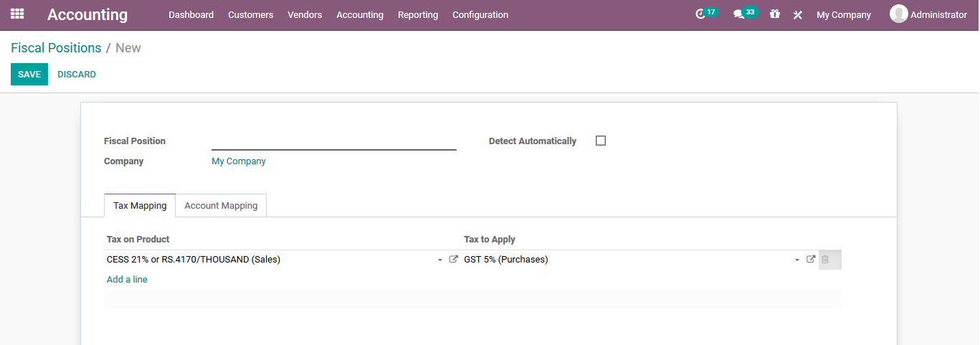Image resolution: width=980 pixels, height=345 pixels.
Task: Go to Fiscal Positions breadcrumb
Action: point(56,48)
